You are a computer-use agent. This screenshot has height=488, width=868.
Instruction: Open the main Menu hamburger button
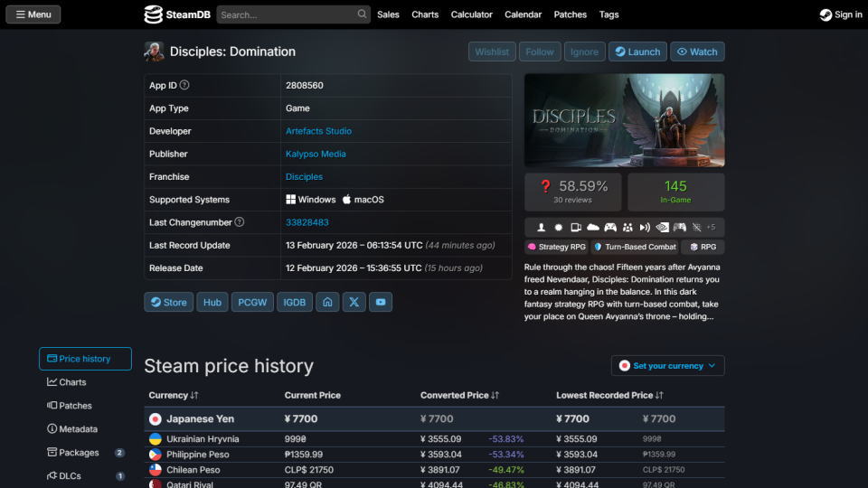click(33, 14)
